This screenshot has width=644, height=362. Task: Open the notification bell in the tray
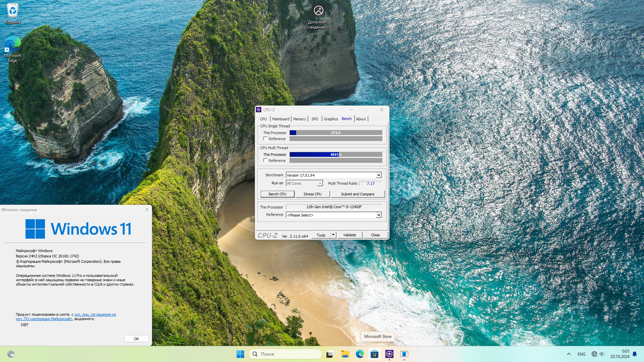pos(634,354)
